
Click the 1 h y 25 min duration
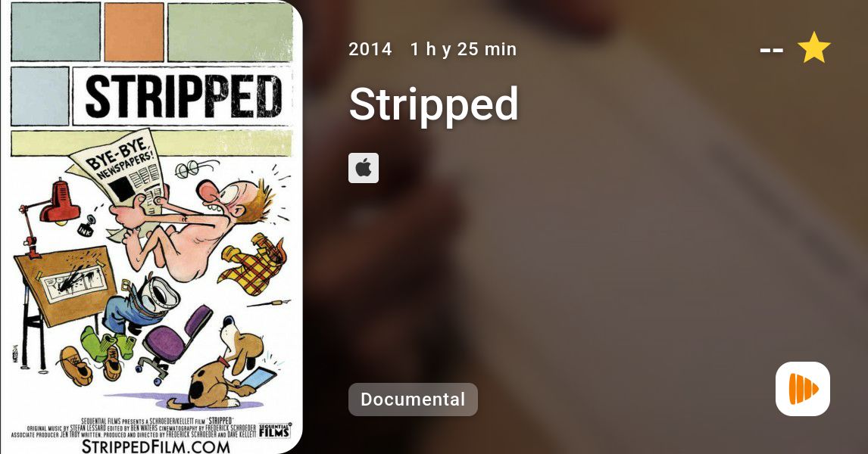pos(464,49)
